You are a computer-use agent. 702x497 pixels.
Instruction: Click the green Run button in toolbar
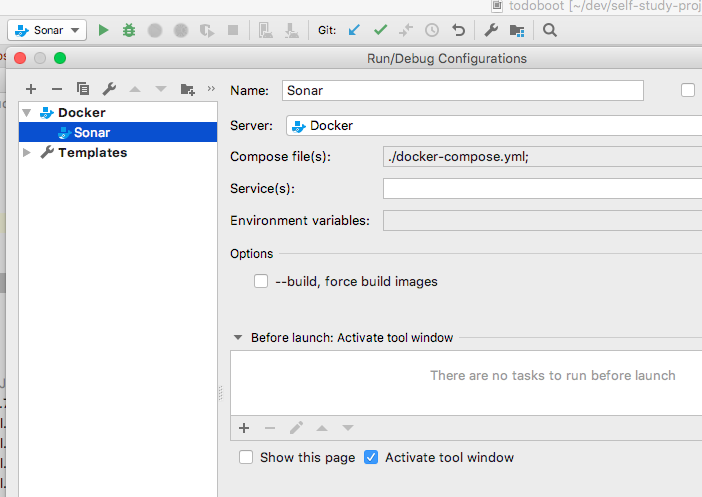point(103,30)
